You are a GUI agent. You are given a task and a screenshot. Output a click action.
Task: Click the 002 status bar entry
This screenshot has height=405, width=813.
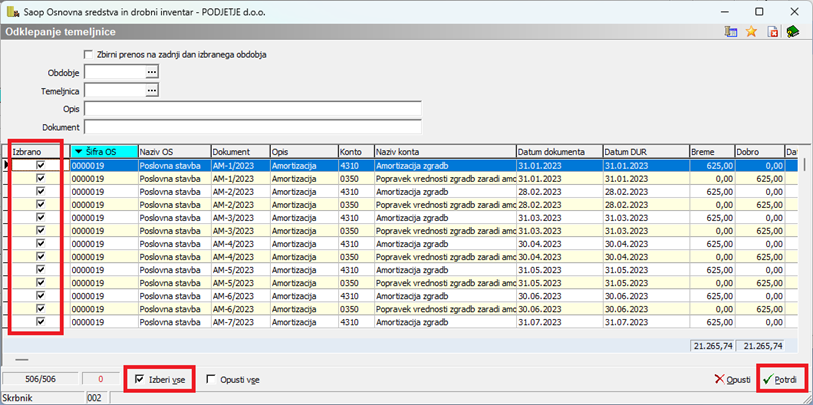95,398
